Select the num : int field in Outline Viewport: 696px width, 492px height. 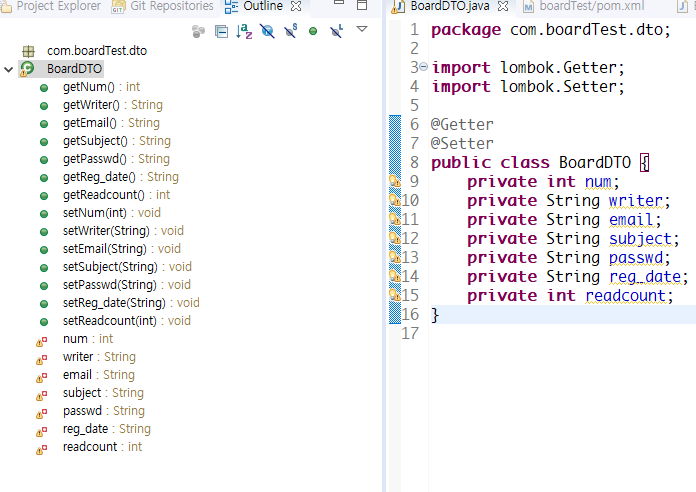pyautogui.click(x=88, y=339)
